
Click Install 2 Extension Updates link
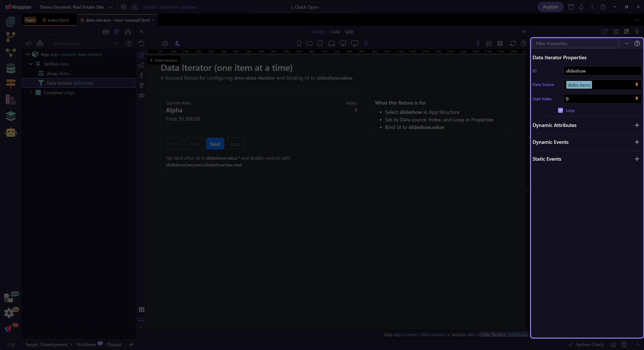pos(169,7)
